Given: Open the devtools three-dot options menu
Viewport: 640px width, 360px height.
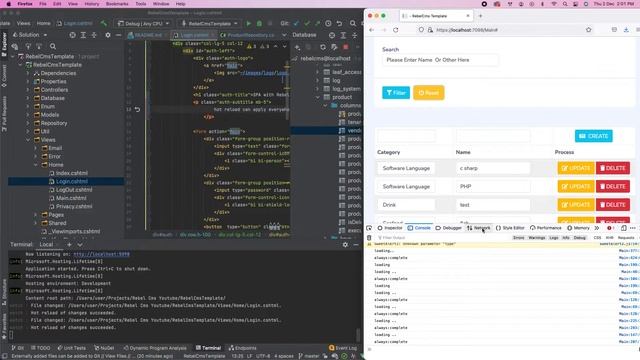Looking at the screenshot, I should click(633, 228).
